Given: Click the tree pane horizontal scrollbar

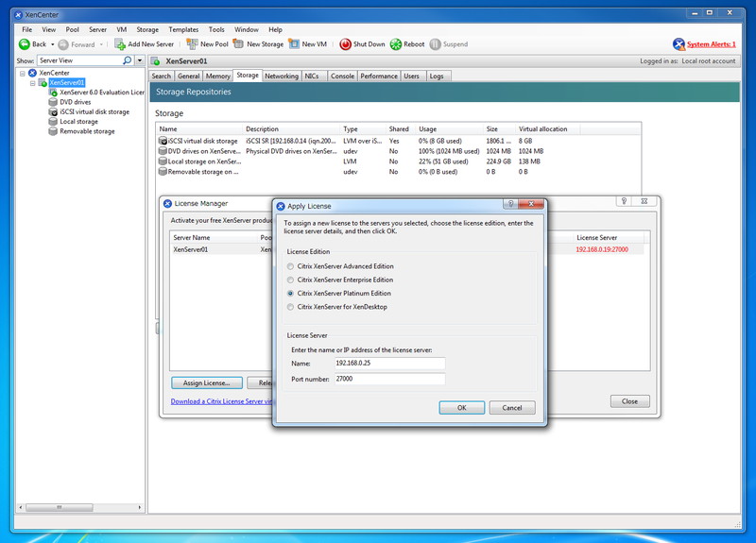Looking at the screenshot, I should (60, 507).
